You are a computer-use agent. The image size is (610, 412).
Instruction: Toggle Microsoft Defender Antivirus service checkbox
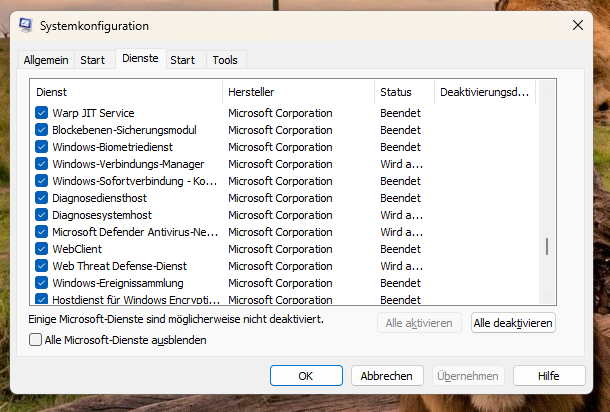(x=42, y=232)
